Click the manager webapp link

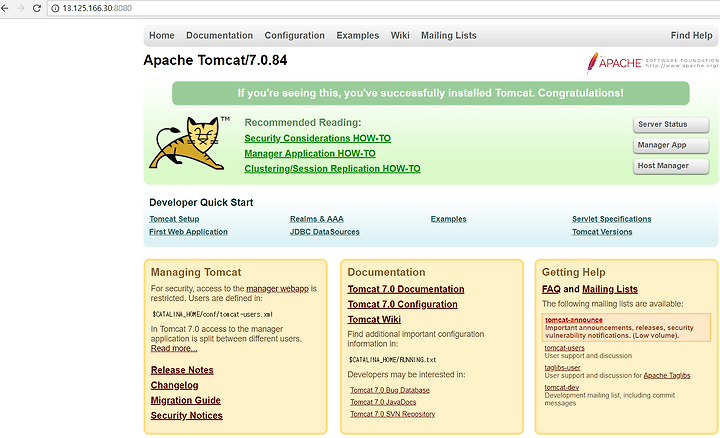[277, 289]
